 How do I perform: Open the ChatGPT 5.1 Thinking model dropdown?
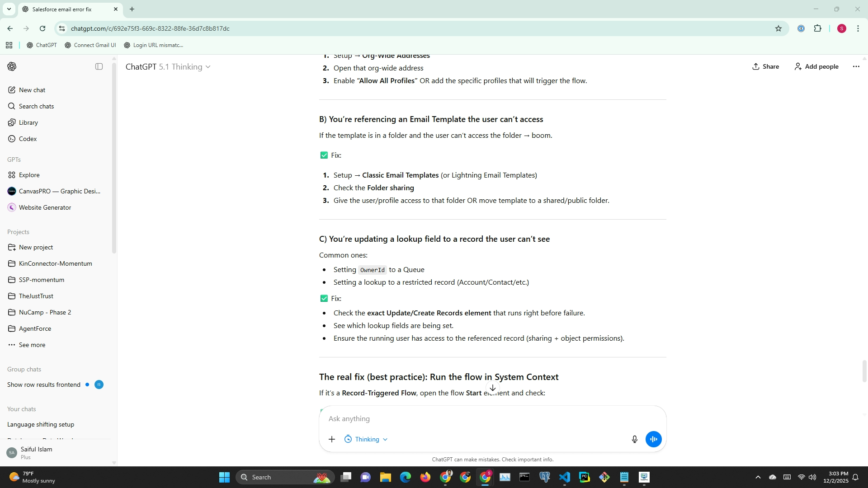tap(168, 67)
